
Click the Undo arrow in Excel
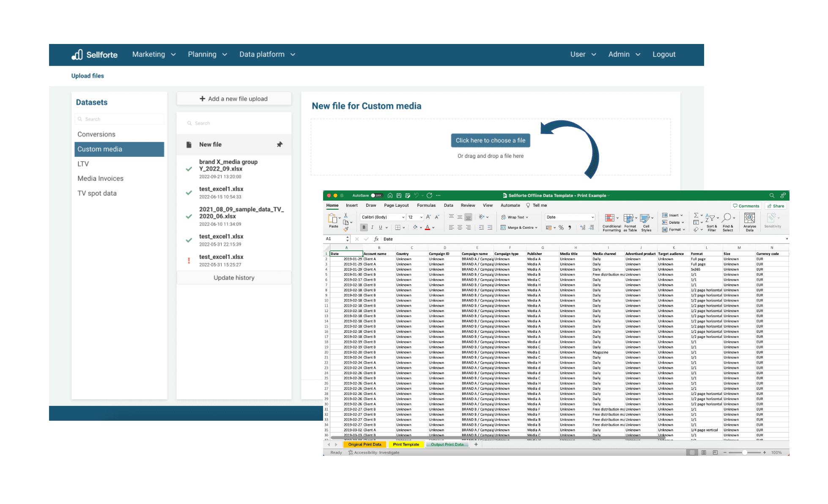(417, 195)
